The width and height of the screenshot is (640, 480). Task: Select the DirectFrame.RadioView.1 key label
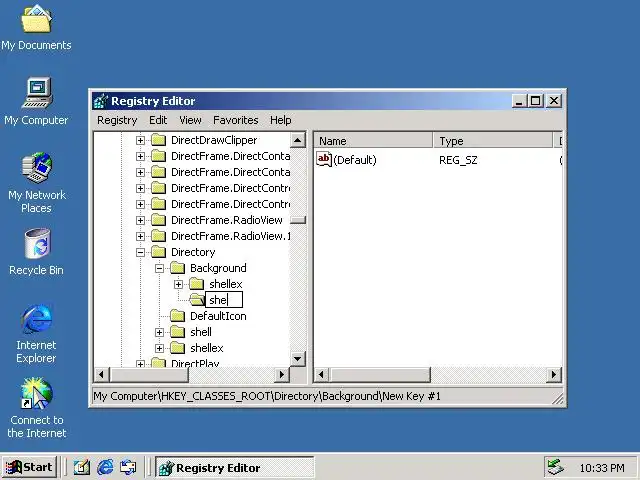231,236
